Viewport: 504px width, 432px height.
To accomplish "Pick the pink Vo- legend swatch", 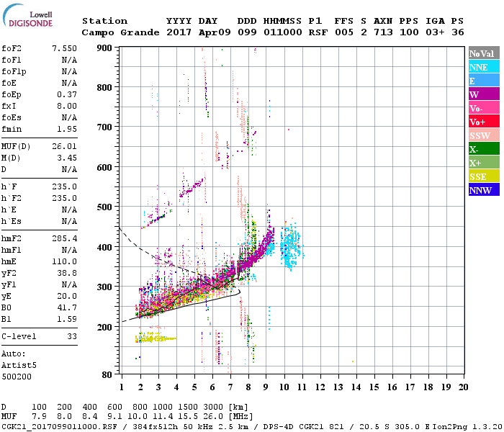I will 484,108.
